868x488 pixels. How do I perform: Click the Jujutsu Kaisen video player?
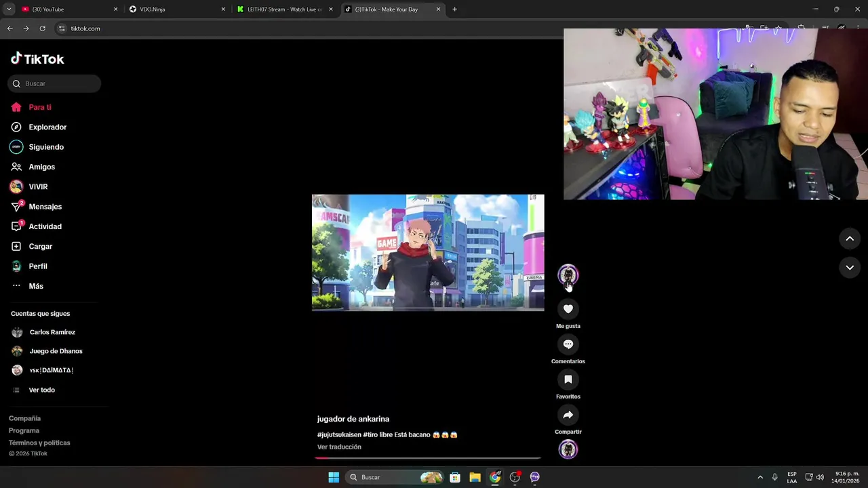tap(428, 253)
